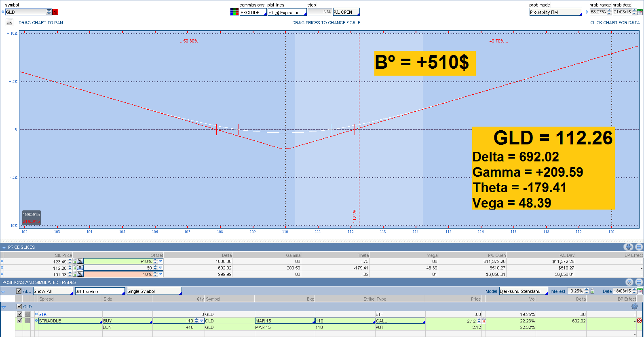Toggle lock on the 101.03 price slice
This screenshot has height=337, width=644.
[x=74, y=274]
